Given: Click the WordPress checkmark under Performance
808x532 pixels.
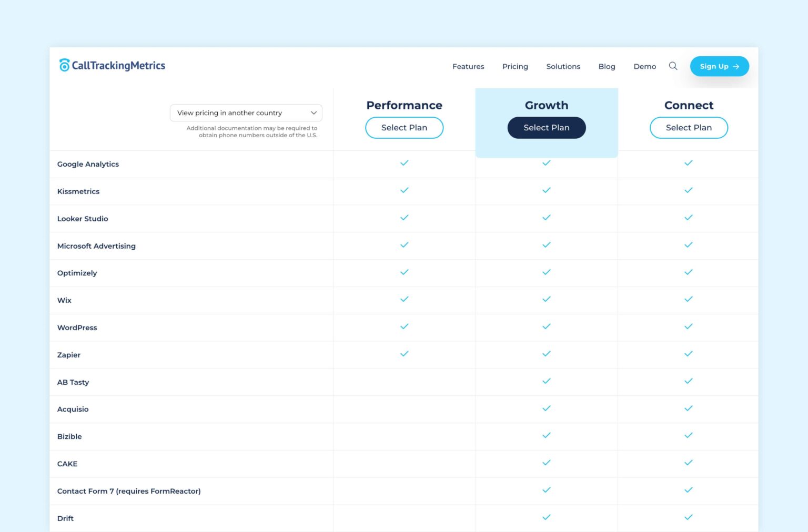Looking at the screenshot, I should point(404,327).
